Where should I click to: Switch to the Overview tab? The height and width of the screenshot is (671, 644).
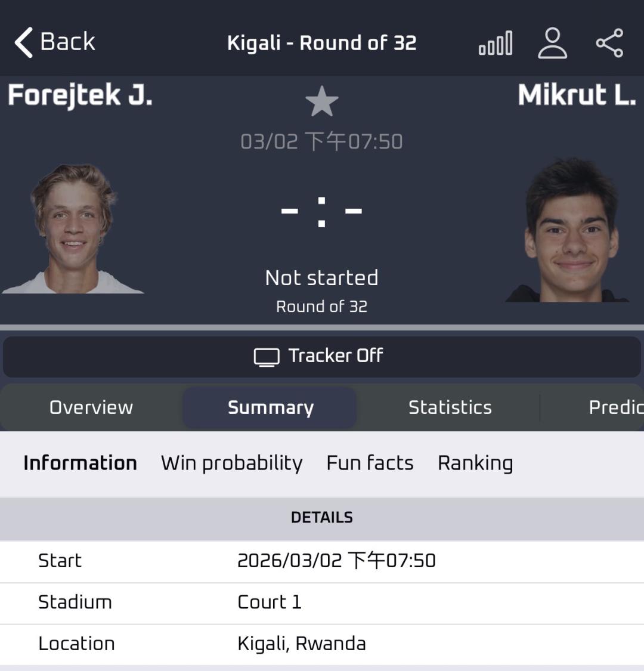[x=91, y=407]
